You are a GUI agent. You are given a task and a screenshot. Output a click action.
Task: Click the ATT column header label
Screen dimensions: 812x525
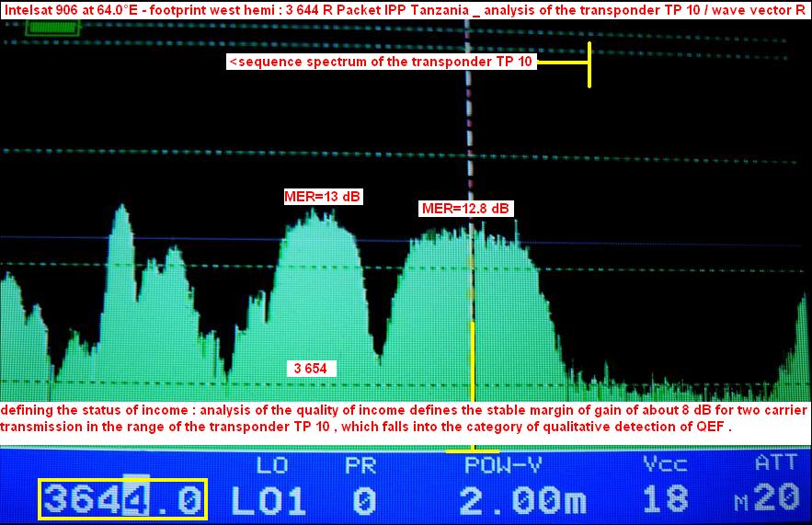[777, 463]
